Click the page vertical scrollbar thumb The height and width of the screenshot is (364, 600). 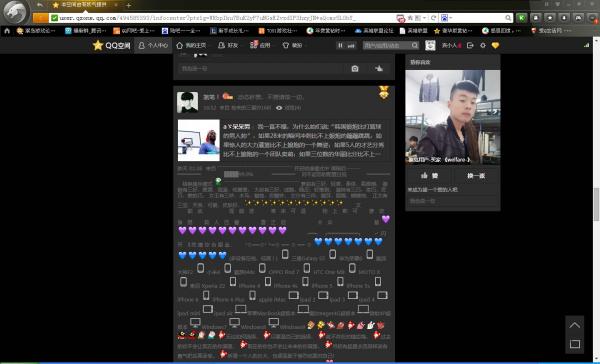point(596,204)
